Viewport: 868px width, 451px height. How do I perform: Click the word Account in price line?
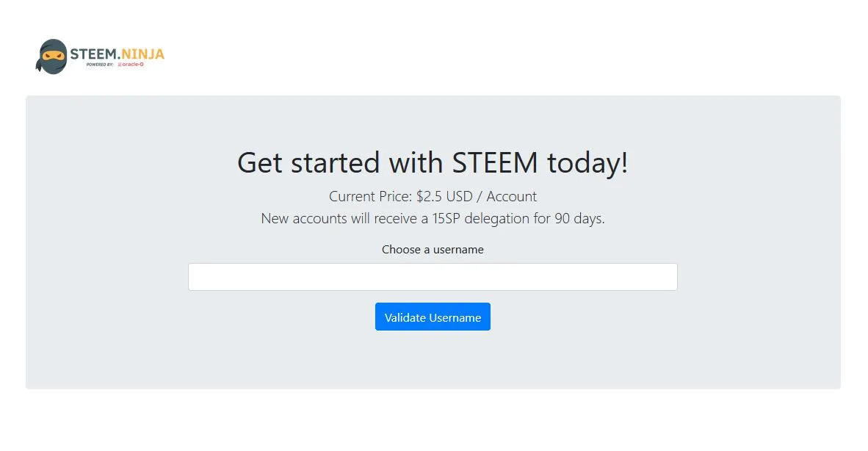512,197
